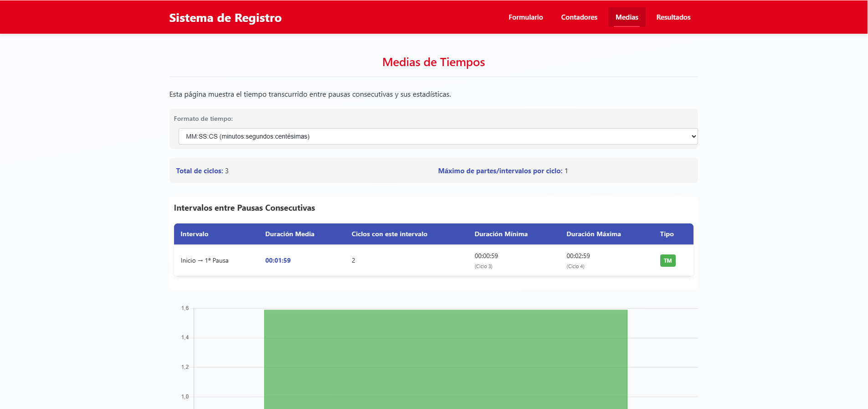Click the Tipo column header
Viewport: 868px width, 409px height.
coord(667,234)
